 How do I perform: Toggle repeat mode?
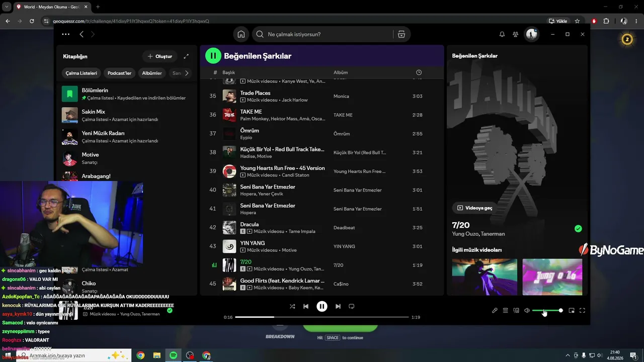[x=352, y=306]
